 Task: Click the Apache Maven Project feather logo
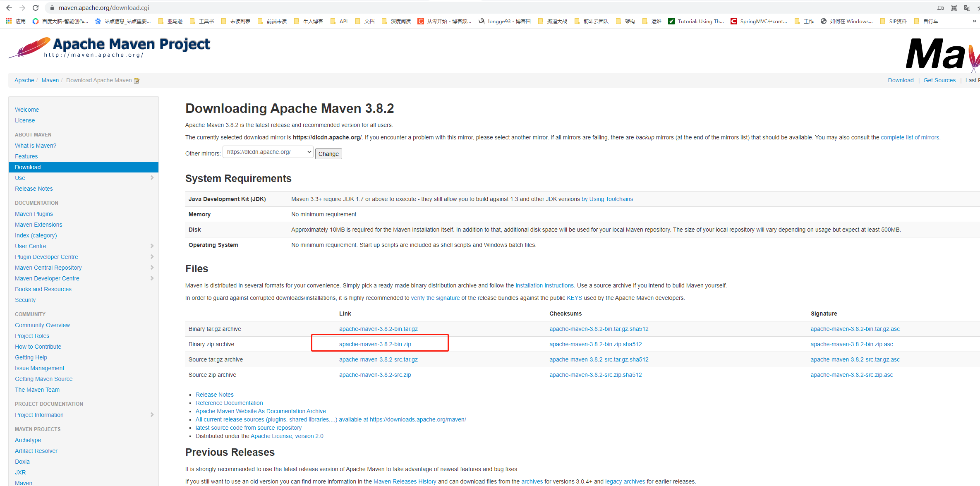pos(28,47)
